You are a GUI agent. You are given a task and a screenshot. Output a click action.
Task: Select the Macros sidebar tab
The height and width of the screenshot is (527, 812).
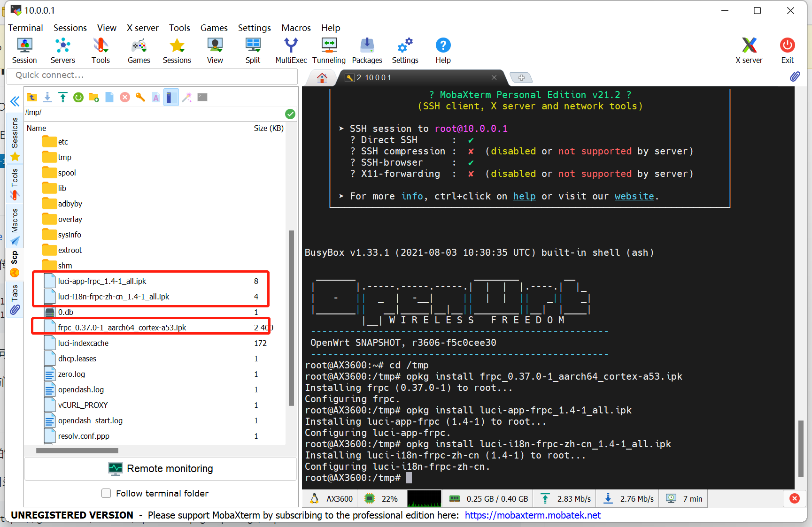[x=15, y=226]
